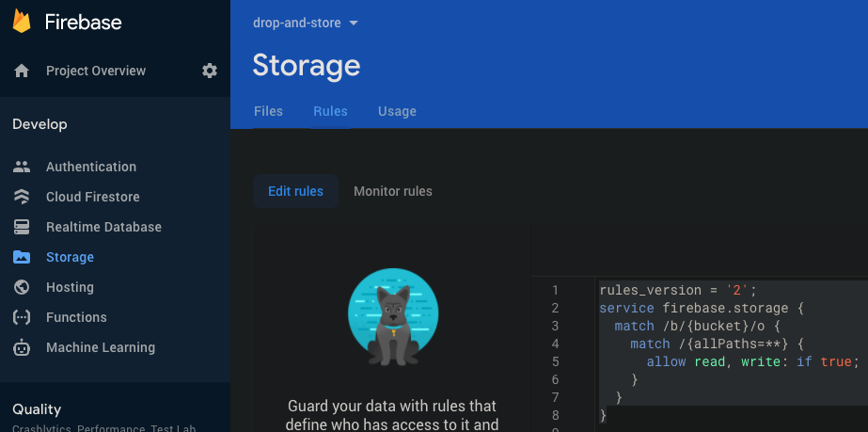Click 'allow read, write: if true' line
Screen dimensions: 868x432
point(753,361)
